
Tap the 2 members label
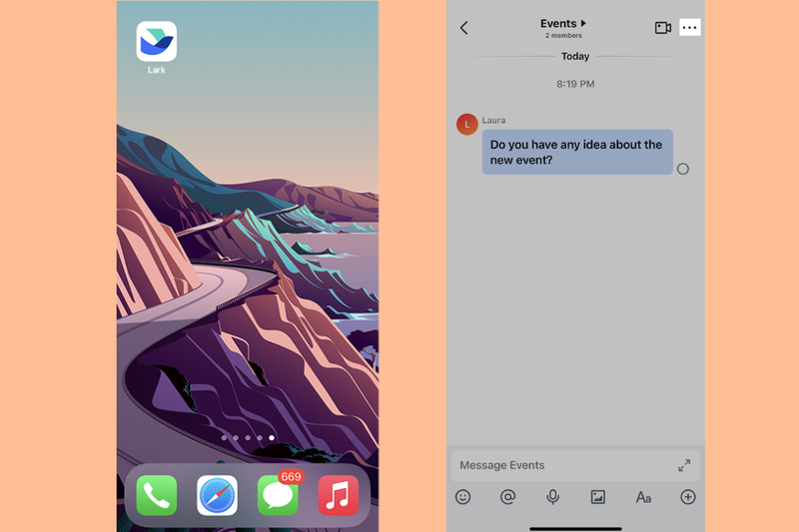(x=563, y=36)
